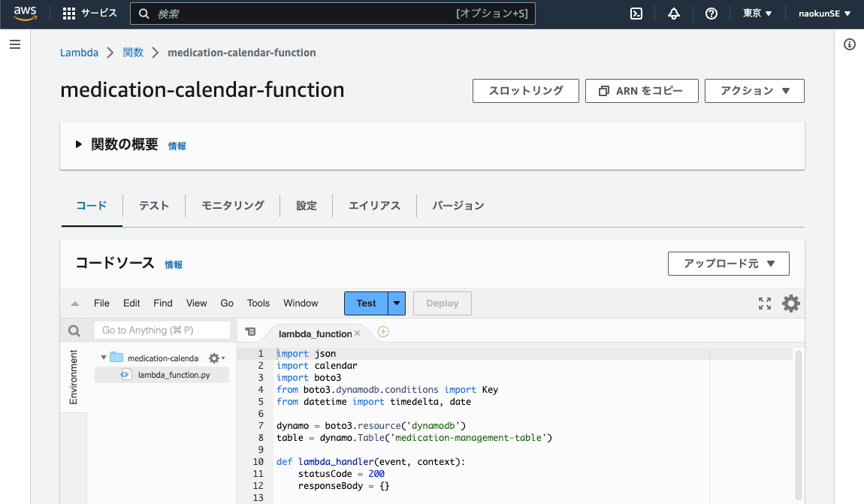Click the ARN をコピー button
The width and height of the screenshot is (864, 504).
click(642, 91)
